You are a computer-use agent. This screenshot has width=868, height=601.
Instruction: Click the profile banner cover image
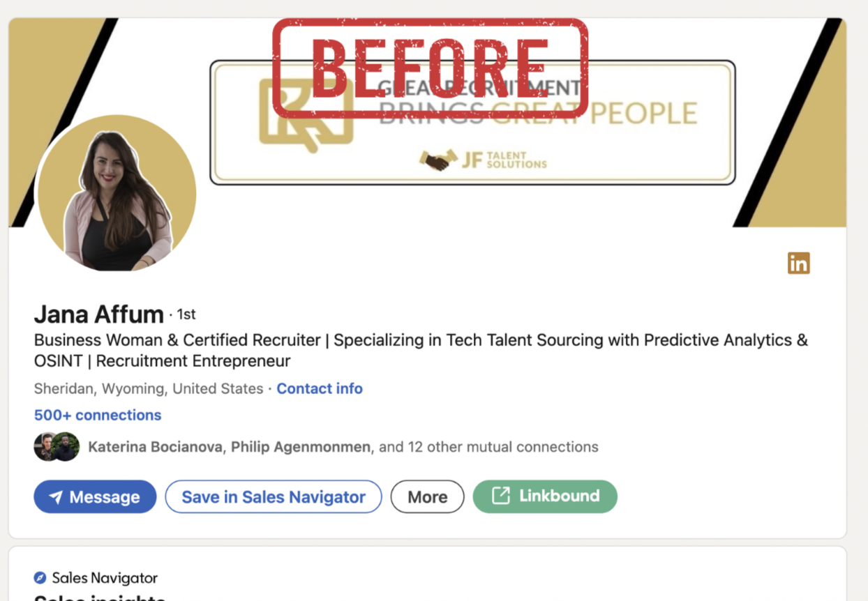pyautogui.click(x=427, y=122)
